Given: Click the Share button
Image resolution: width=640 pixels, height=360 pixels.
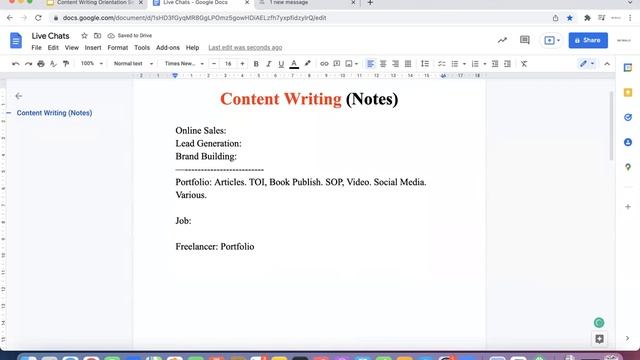Looking at the screenshot, I should (588, 40).
